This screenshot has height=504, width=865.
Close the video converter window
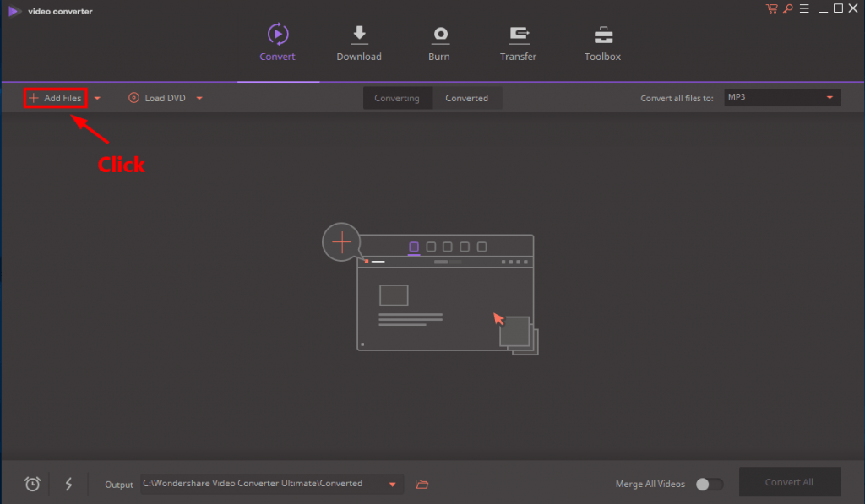point(853,8)
